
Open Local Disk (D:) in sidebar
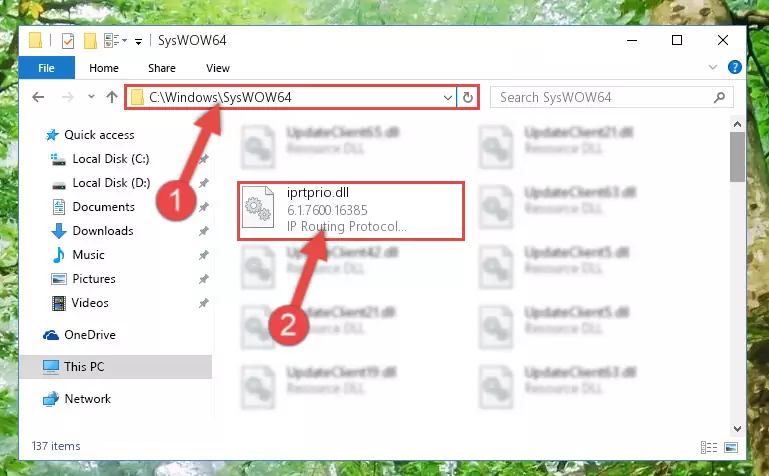coord(111,183)
